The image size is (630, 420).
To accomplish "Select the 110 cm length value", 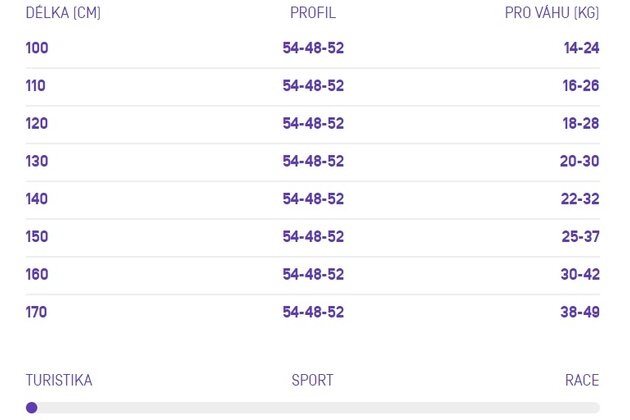I will pos(36,86).
